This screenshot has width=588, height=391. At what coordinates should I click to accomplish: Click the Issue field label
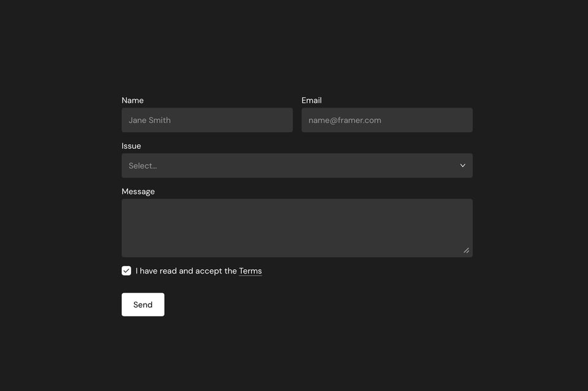click(131, 146)
